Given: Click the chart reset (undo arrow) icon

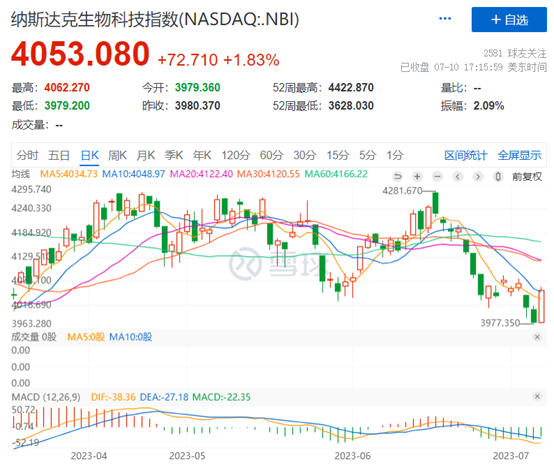Looking at the screenshot, I should coord(397,176).
